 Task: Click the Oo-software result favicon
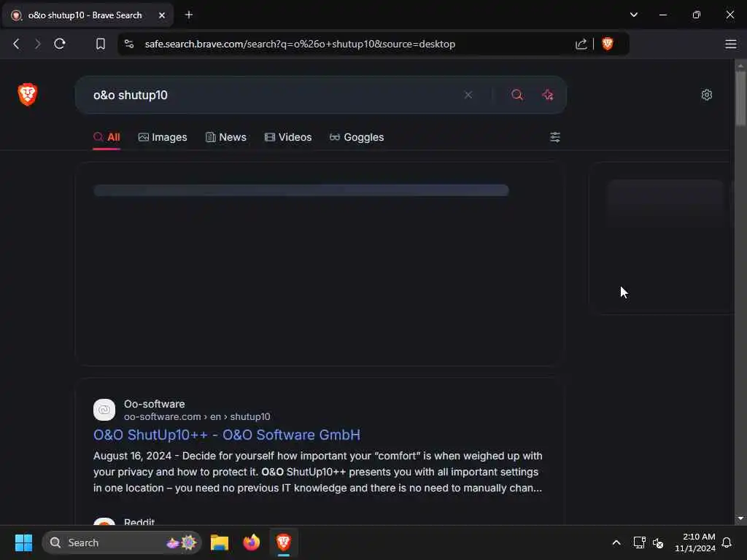pos(104,410)
